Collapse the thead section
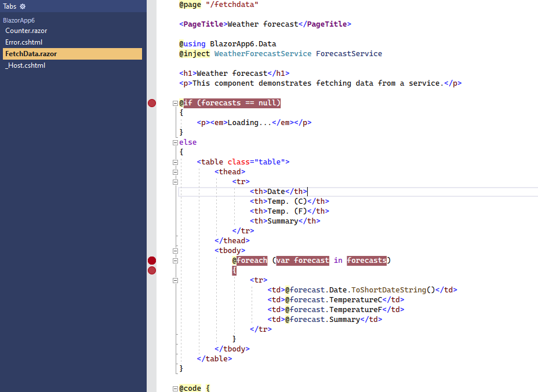 pos(175,171)
